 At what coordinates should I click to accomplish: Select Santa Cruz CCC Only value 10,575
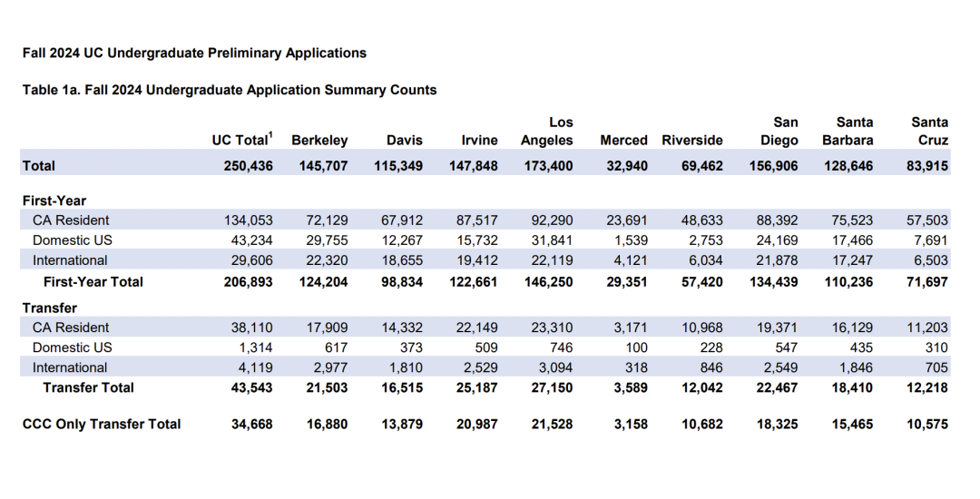pyautogui.click(x=927, y=425)
